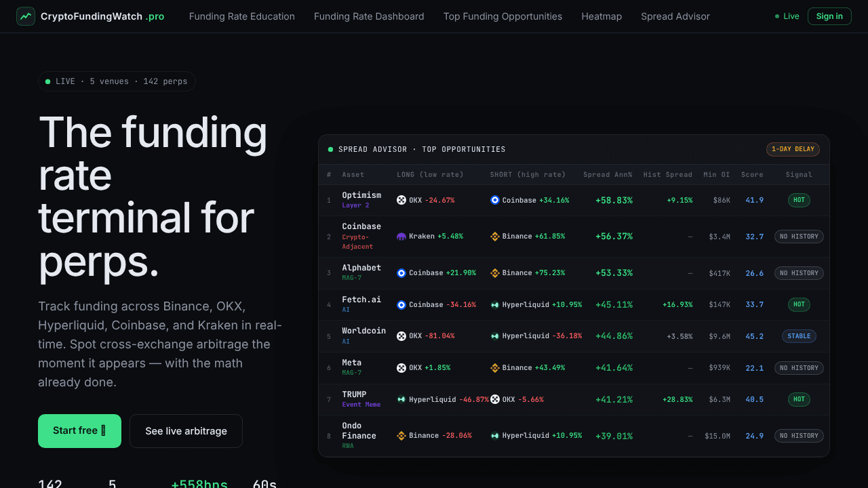Click NO HISTORY badge in Meta row

(x=799, y=368)
